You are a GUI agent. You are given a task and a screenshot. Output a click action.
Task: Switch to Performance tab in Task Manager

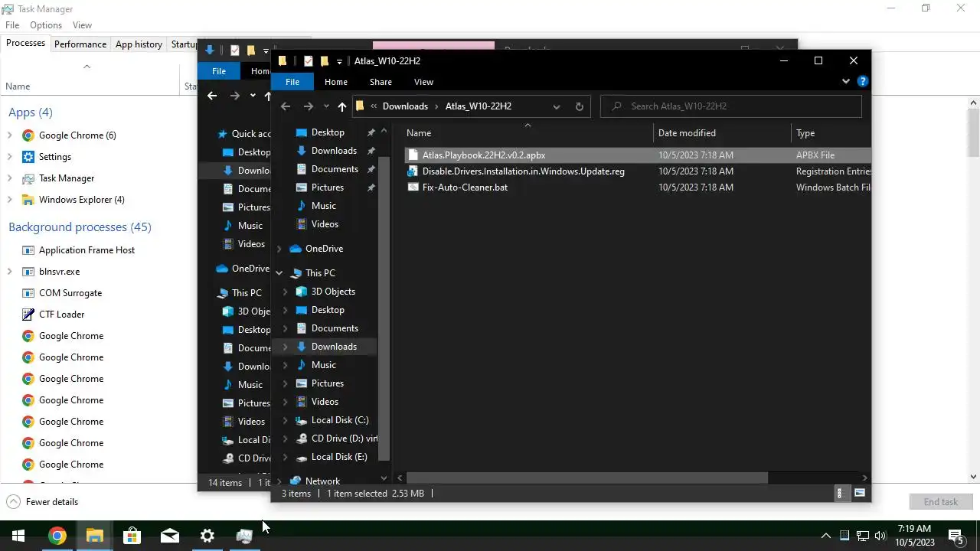(80, 44)
